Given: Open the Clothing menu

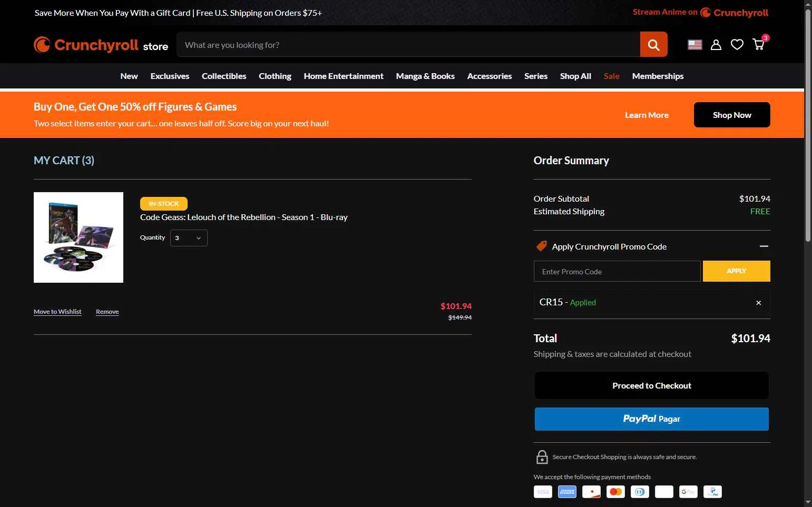Looking at the screenshot, I should click(275, 76).
